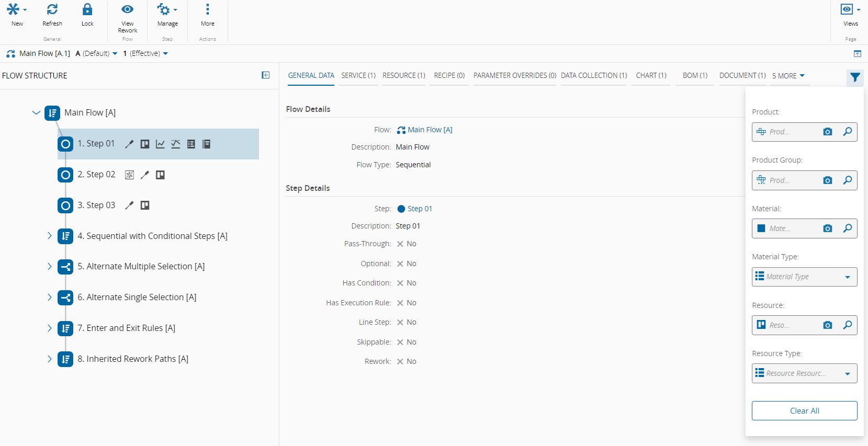Expand Sequential with Conditional Steps node
868x446 pixels.
pyautogui.click(x=49, y=236)
